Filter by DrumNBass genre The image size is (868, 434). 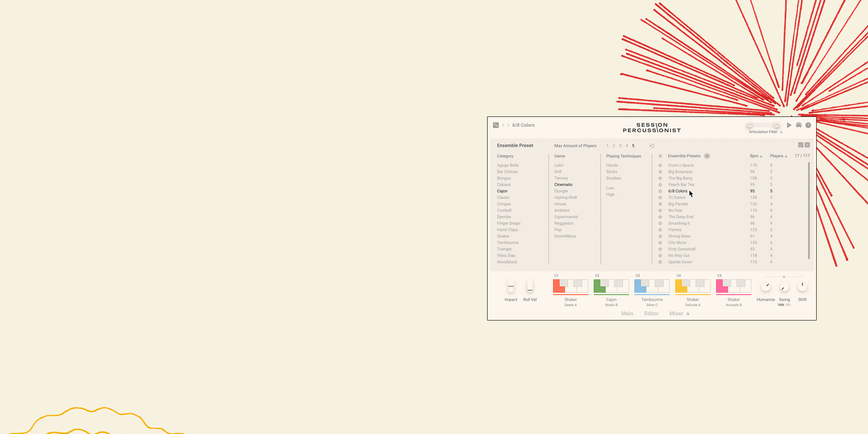coord(565,236)
